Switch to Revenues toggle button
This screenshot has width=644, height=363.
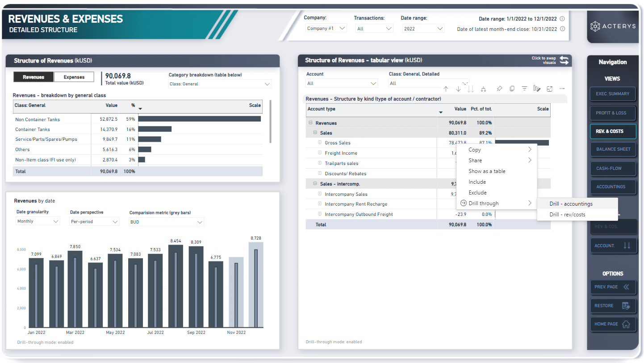33,77
